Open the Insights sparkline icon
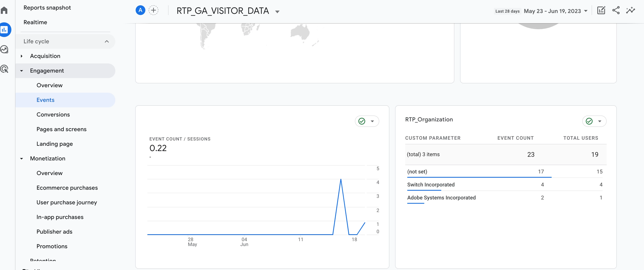 coord(630,10)
